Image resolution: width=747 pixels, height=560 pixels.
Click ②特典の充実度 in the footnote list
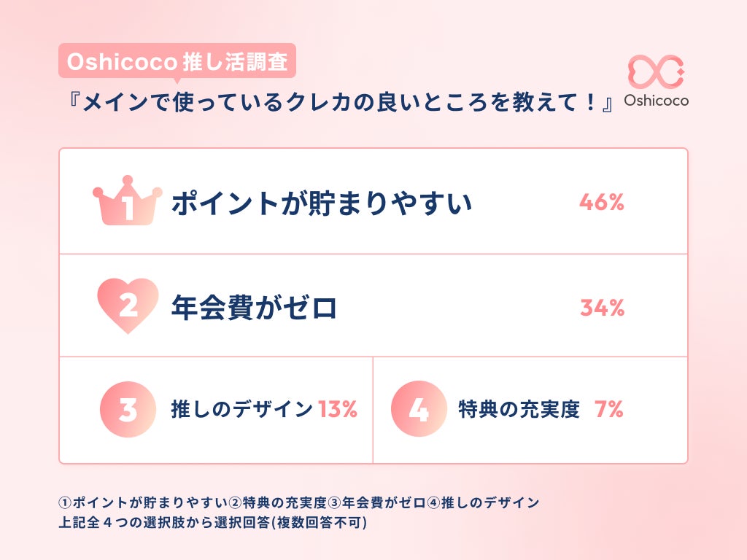pos(278,503)
